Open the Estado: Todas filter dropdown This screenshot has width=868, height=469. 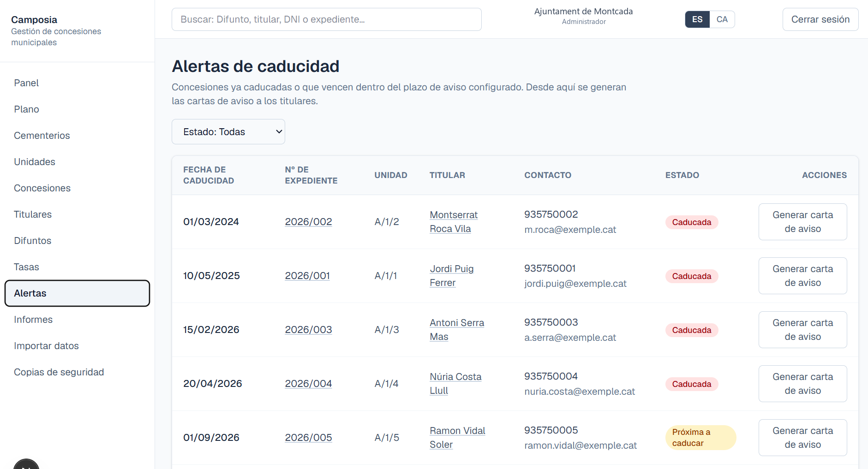tap(228, 132)
